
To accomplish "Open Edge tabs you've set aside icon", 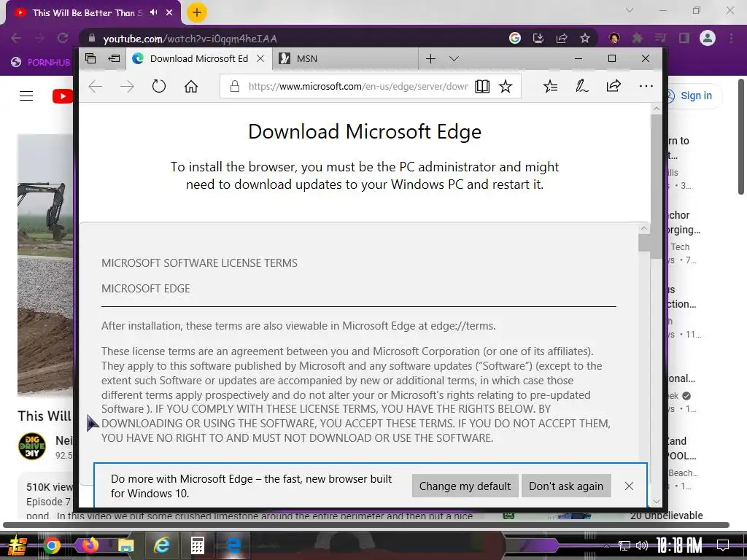I will pyautogui.click(x=90, y=58).
